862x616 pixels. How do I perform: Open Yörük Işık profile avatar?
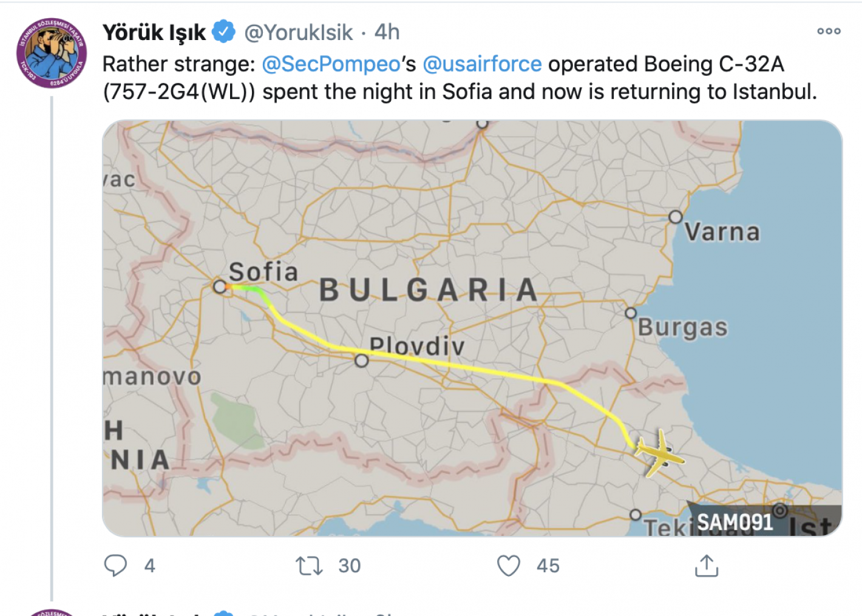[x=52, y=53]
